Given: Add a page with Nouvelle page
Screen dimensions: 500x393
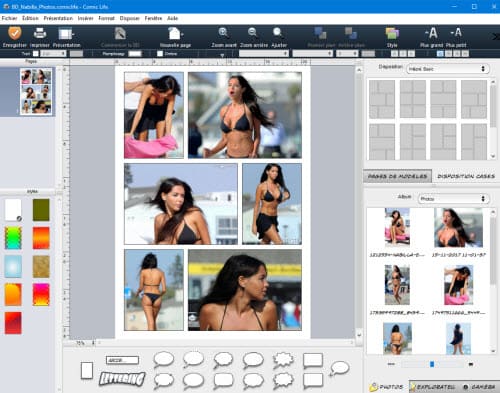Looking at the screenshot, I should [x=175, y=34].
